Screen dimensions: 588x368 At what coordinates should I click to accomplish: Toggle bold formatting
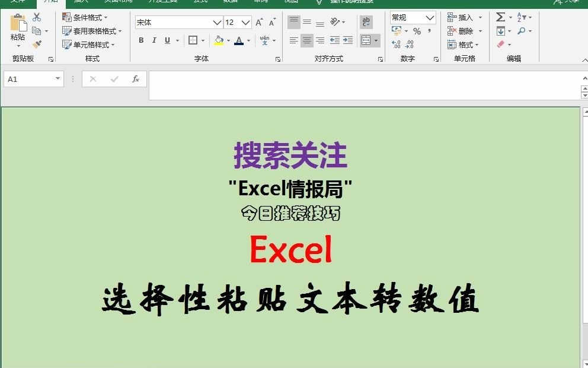141,40
